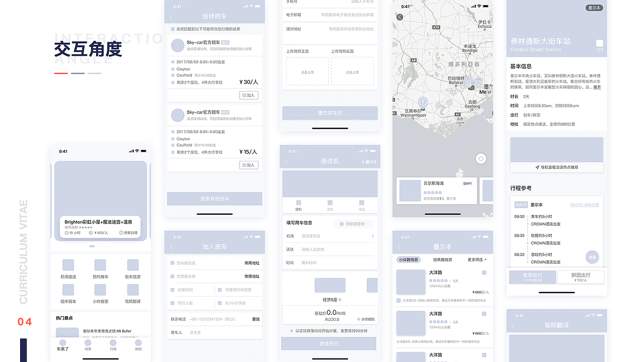Toggle the 系统匹配 results checkbox in 结伴班车
Screen dimensions: 644x362
(173, 29)
